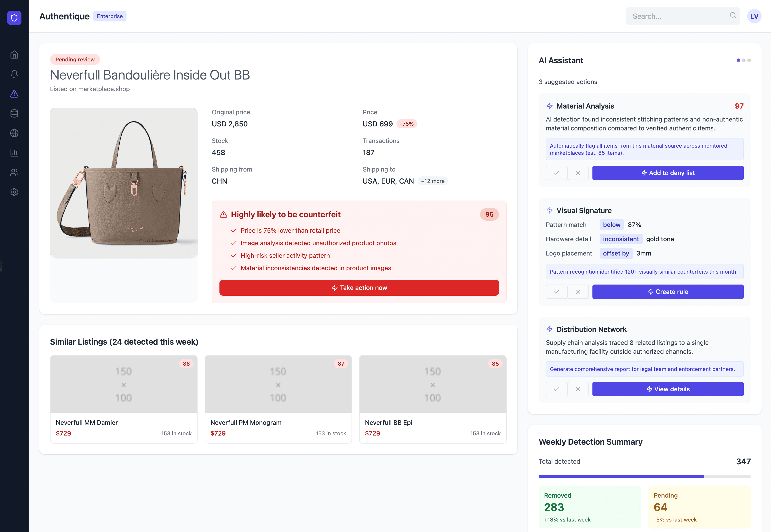Click the total detected progress bar
Image resolution: width=771 pixels, height=532 pixels.
(645, 477)
